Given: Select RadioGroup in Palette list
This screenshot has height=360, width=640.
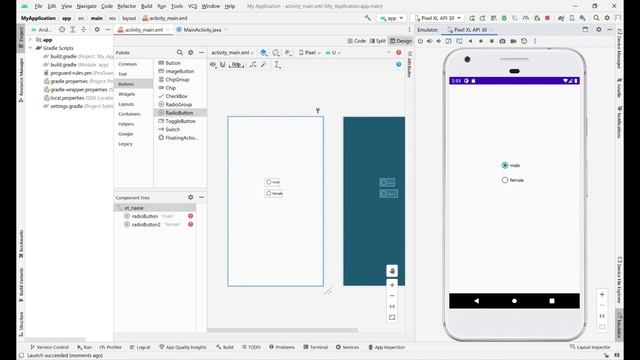Looking at the screenshot, I should coord(178,104).
